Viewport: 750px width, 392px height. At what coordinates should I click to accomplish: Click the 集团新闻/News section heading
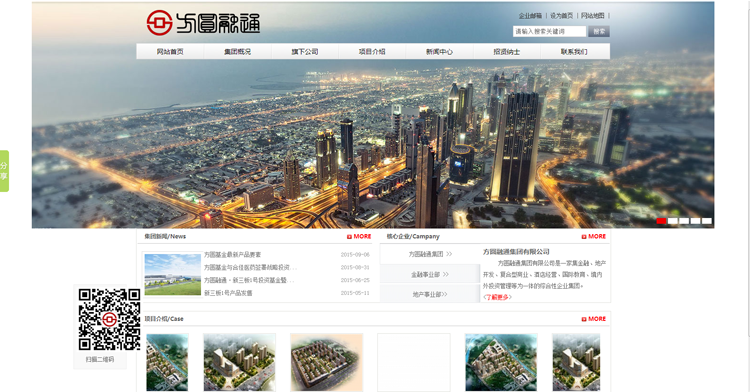[x=165, y=237]
